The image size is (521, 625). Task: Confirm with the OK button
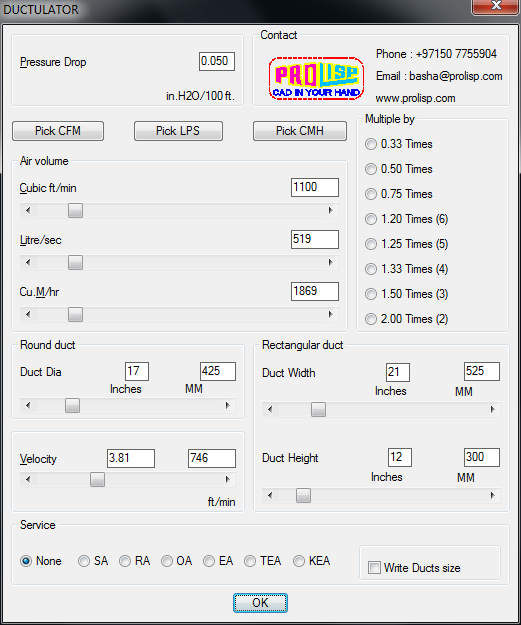[x=260, y=603]
